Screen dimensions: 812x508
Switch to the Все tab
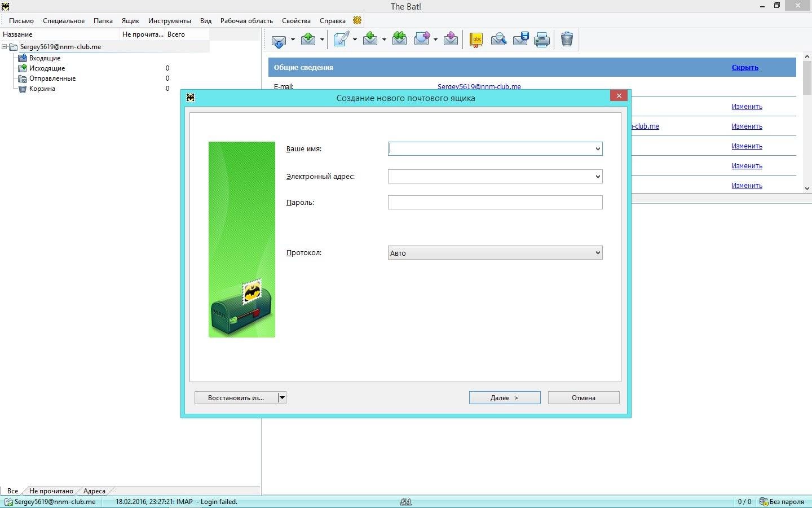click(12, 491)
